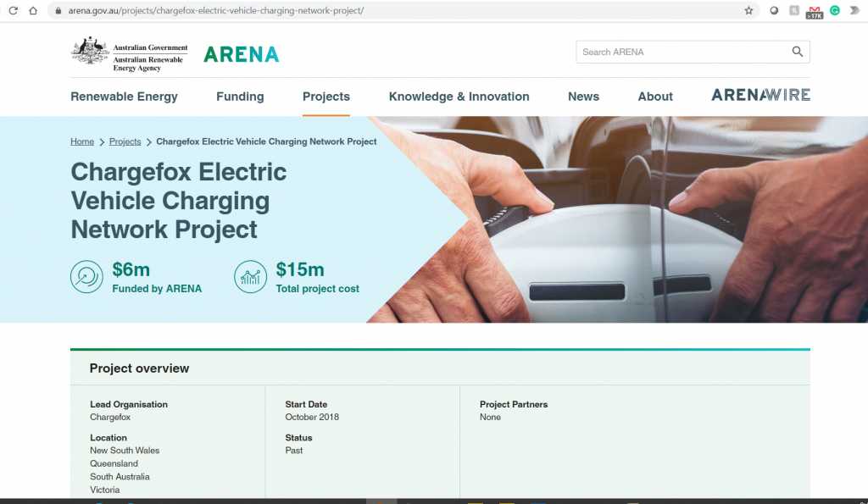Screen dimensions: 868x504
Task: Click the Chargefox lead organisation value
Action: pos(110,417)
